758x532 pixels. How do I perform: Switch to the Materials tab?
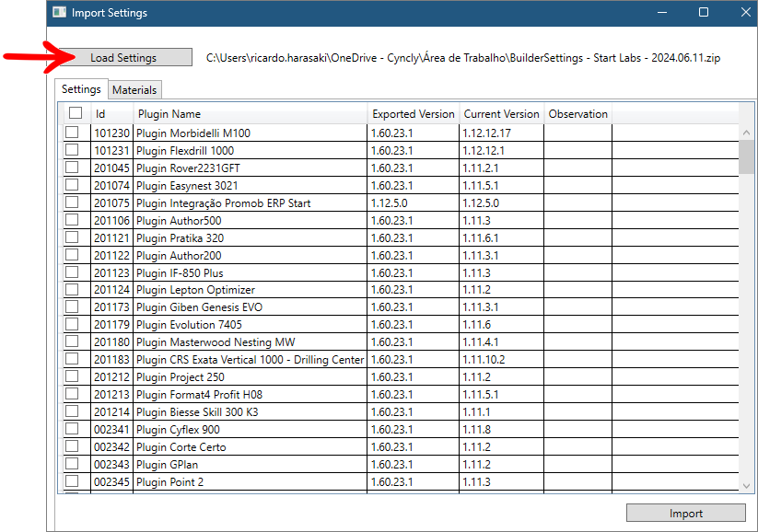click(x=134, y=90)
